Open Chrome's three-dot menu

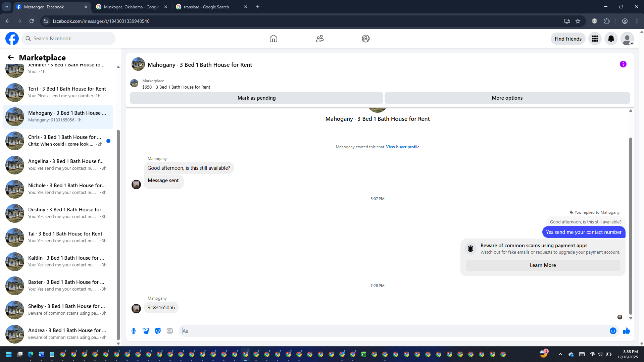[637, 21]
